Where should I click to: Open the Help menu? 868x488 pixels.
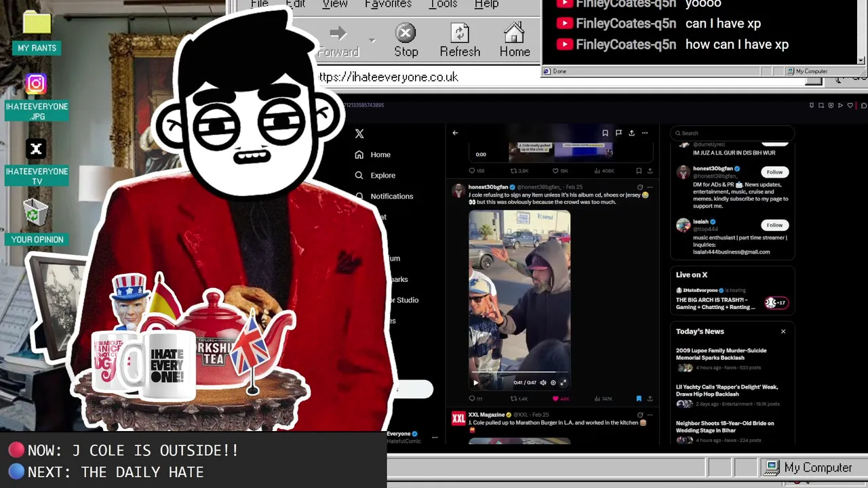click(x=486, y=4)
